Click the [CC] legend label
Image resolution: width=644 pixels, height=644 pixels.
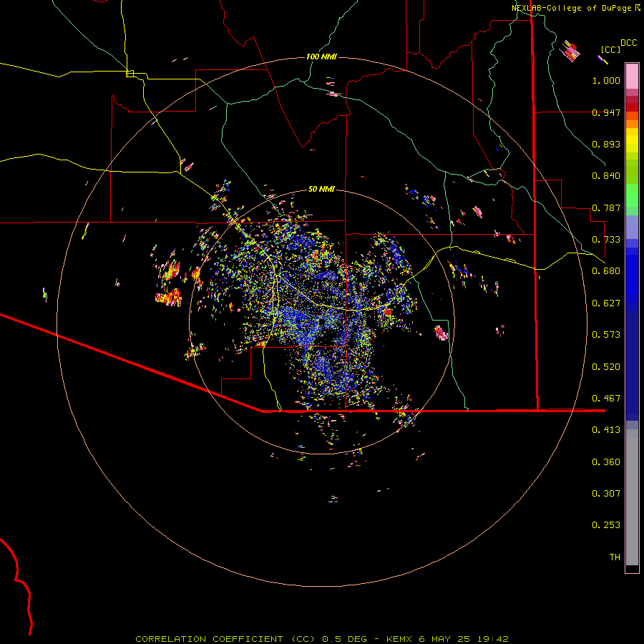610,49
